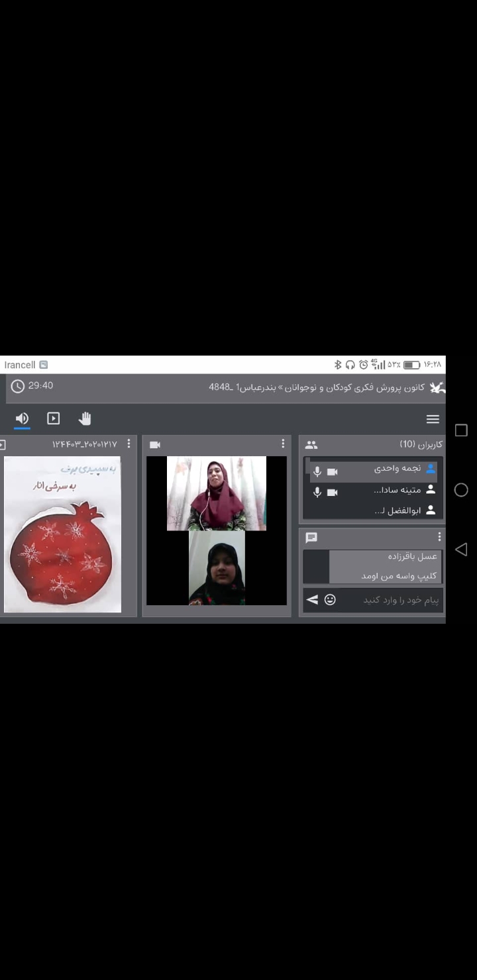Click the camera icon in video pod header
The height and width of the screenshot is (980, 477).
pyautogui.click(x=155, y=445)
